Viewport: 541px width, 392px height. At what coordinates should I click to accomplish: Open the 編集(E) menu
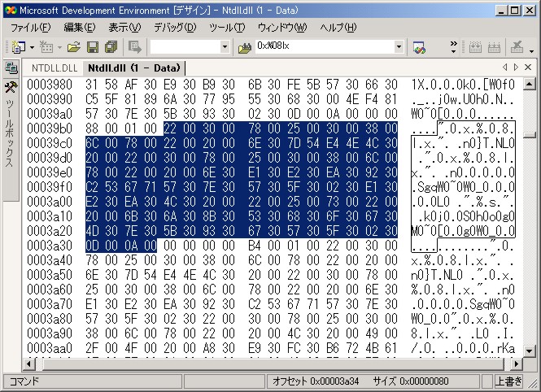(80, 27)
